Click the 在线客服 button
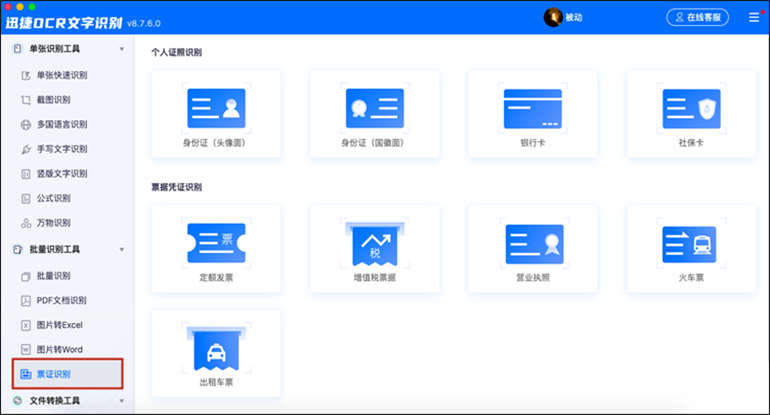770x415 pixels. pyautogui.click(x=697, y=17)
